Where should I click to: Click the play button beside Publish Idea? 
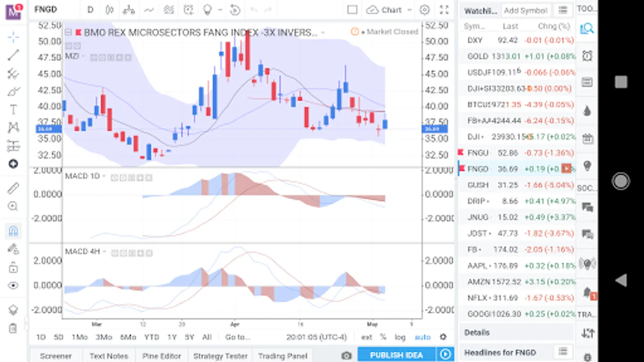[445, 355]
